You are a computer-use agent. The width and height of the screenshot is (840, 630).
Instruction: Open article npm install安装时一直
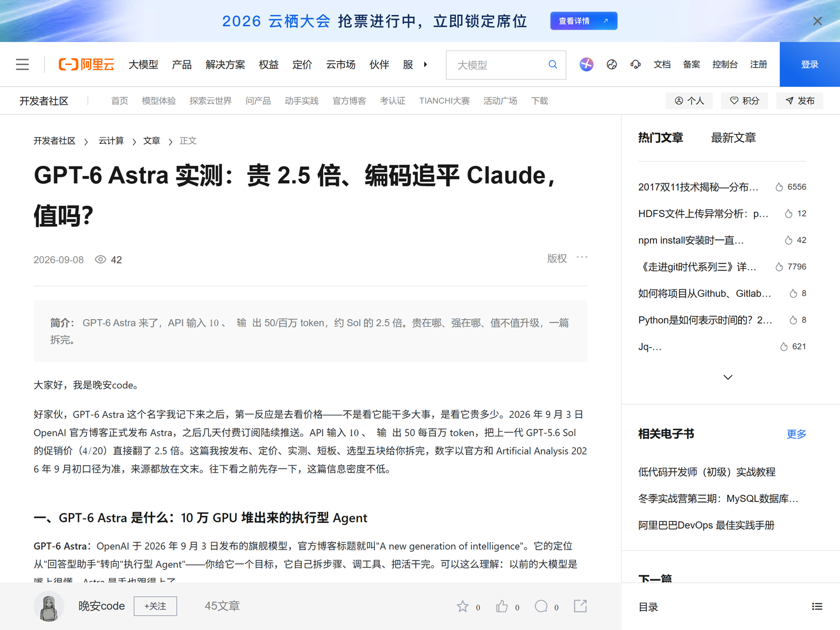coord(691,240)
